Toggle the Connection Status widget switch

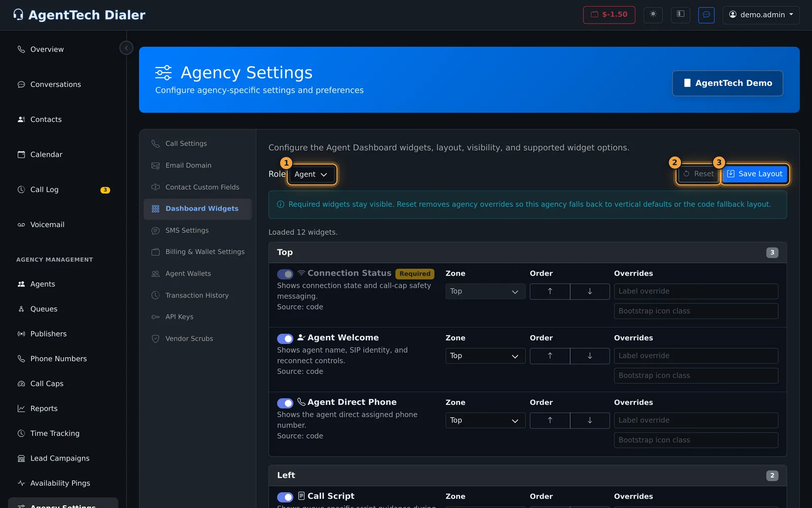(x=285, y=274)
